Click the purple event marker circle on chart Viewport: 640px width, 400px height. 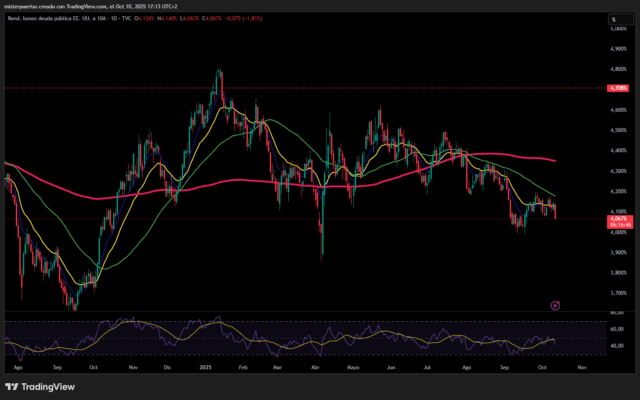[555, 305]
